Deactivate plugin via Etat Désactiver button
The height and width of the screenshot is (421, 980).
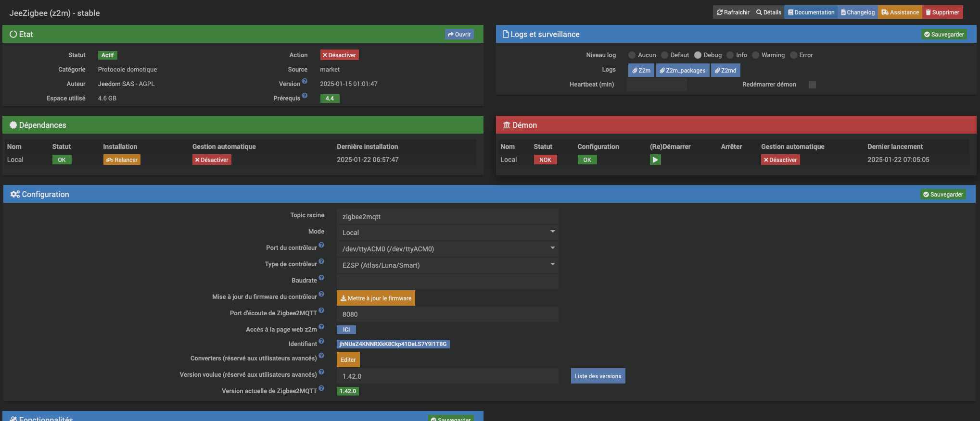339,55
